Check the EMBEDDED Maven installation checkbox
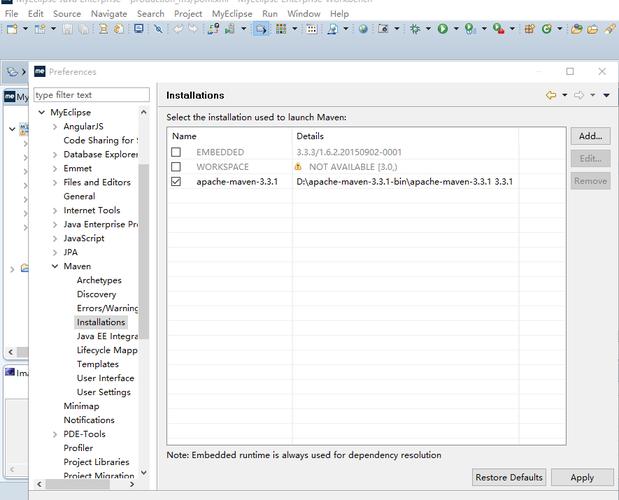The height and width of the screenshot is (500, 619). tap(176, 152)
